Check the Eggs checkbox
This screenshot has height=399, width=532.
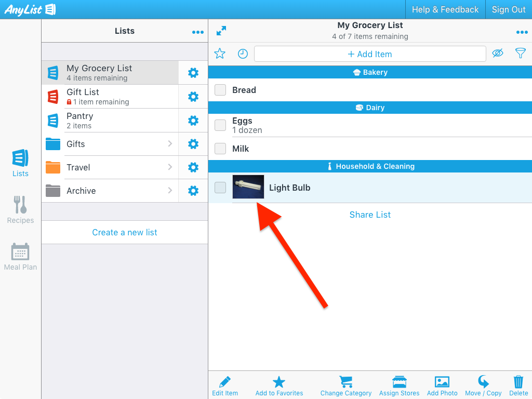click(220, 125)
